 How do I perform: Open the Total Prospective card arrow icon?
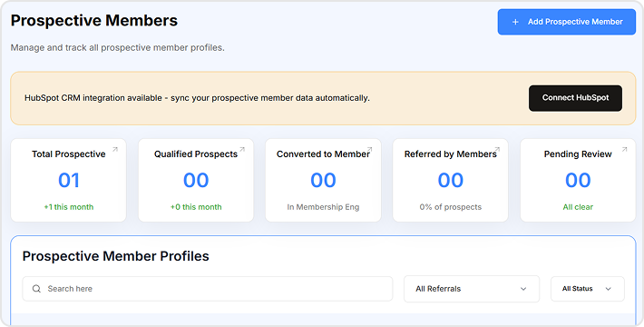(x=115, y=150)
